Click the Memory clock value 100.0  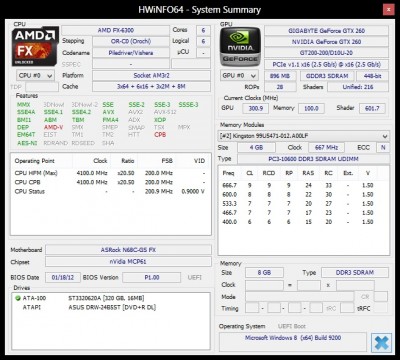coord(311,108)
